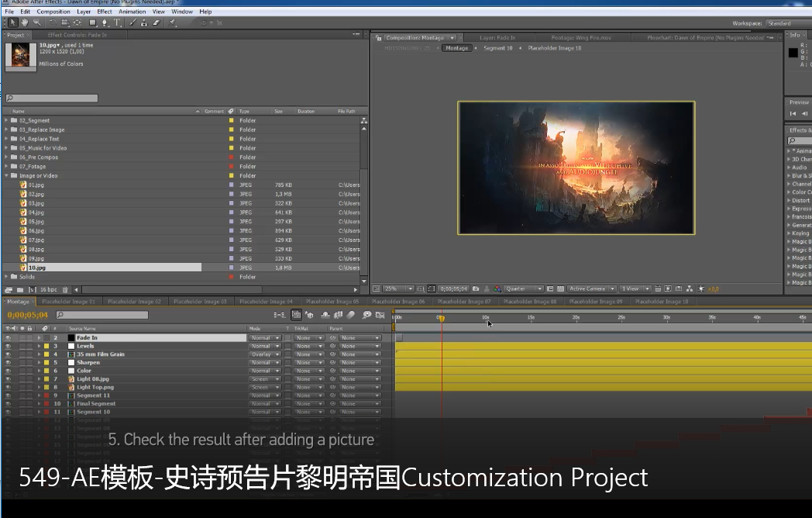Select the Hand tool
Image resolution: width=812 pixels, height=518 pixels.
[x=25, y=22]
